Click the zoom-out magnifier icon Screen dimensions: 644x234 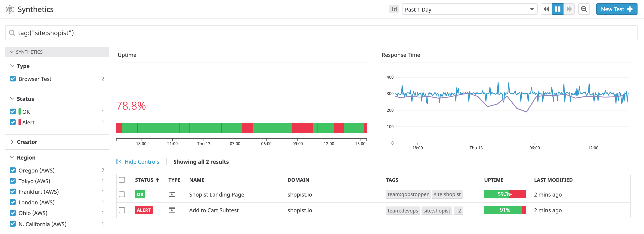click(x=584, y=9)
